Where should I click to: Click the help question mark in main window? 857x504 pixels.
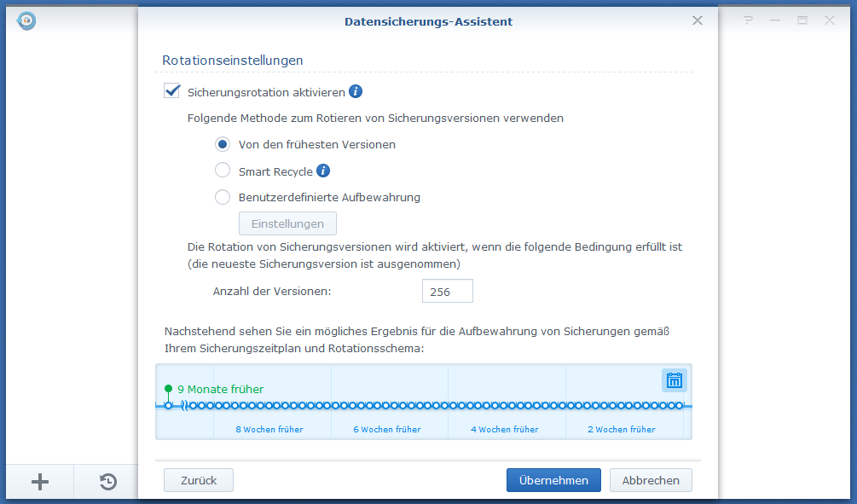[x=748, y=20]
